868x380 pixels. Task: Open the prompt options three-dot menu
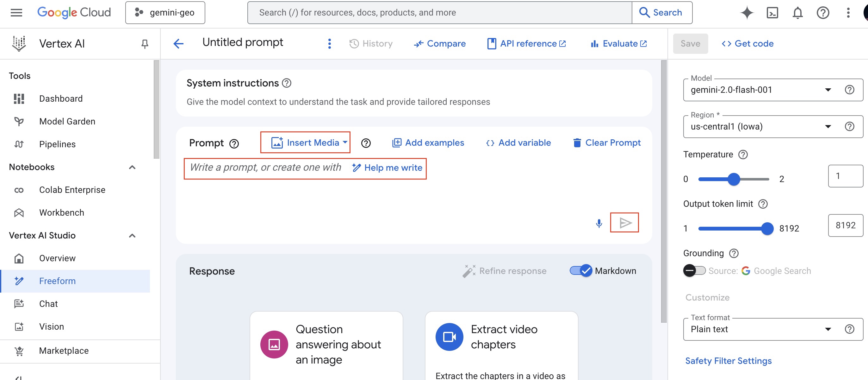(x=329, y=43)
